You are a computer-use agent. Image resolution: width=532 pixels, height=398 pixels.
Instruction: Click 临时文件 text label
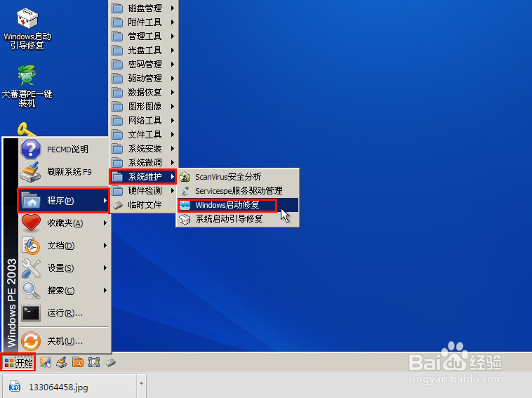click(145, 205)
